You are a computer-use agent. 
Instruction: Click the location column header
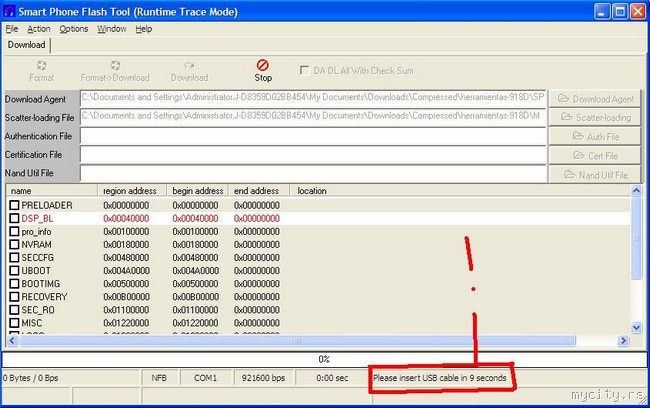[459, 191]
